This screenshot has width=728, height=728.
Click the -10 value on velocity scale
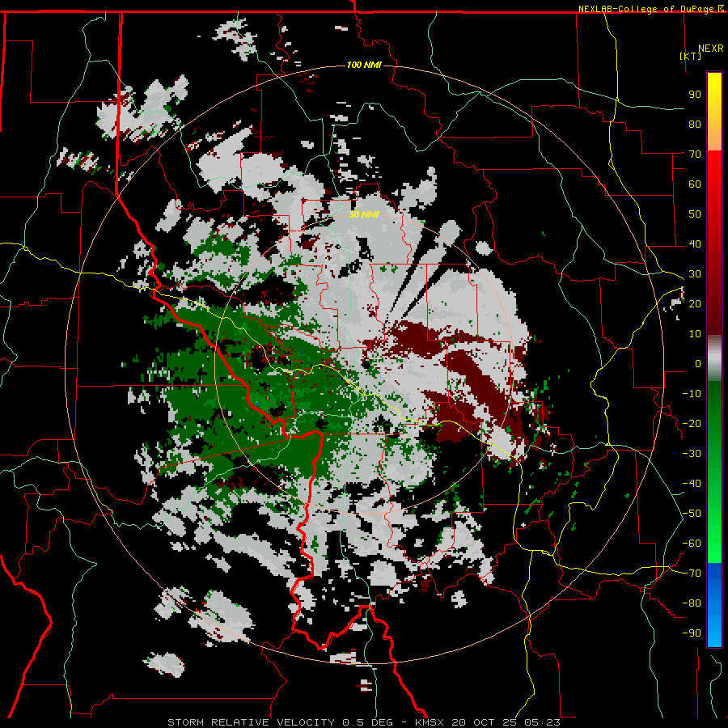[692, 394]
